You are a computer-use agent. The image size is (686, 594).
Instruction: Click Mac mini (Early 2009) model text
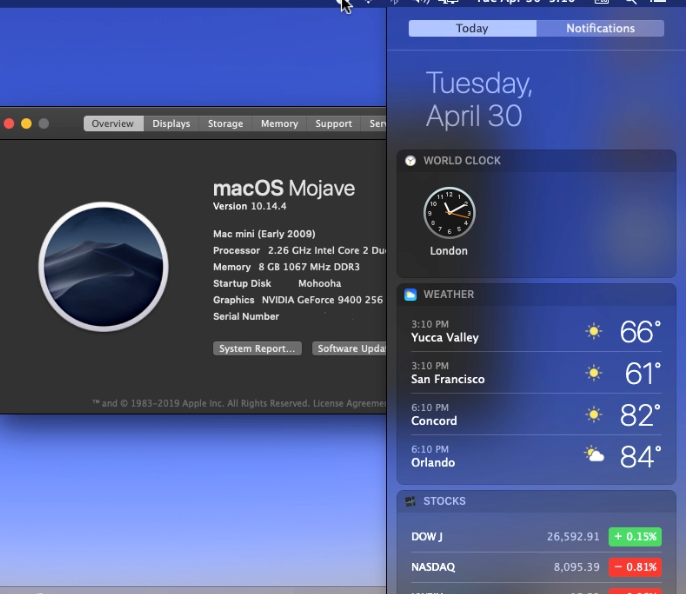tap(264, 234)
